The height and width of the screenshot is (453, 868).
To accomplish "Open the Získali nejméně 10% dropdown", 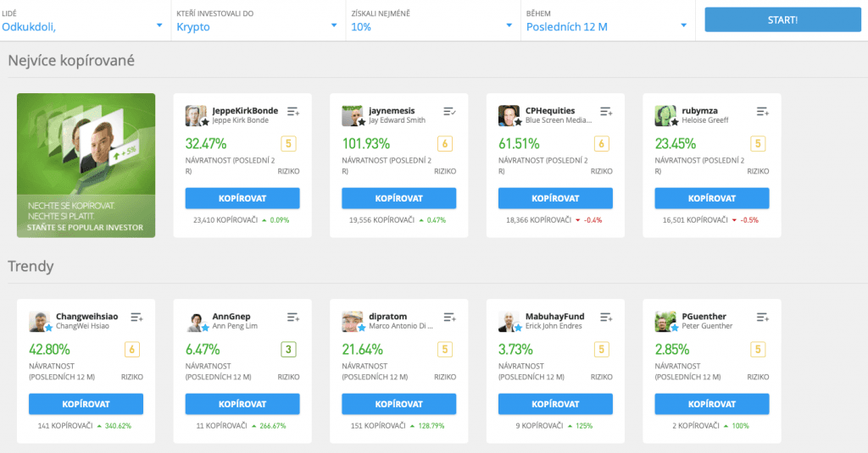I will tap(431, 26).
